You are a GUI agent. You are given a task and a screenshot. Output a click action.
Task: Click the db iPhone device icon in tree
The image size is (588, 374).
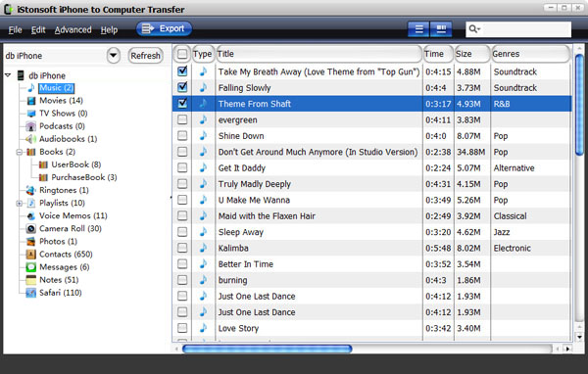21,75
